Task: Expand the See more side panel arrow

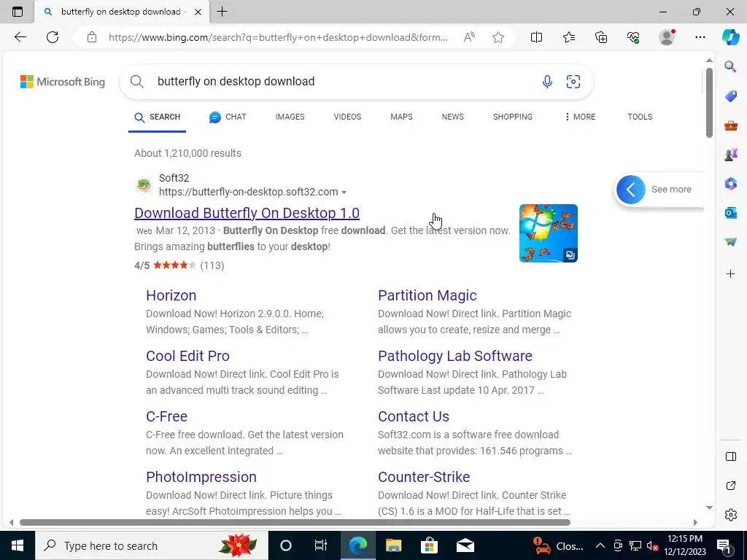Action: coord(631,190)
